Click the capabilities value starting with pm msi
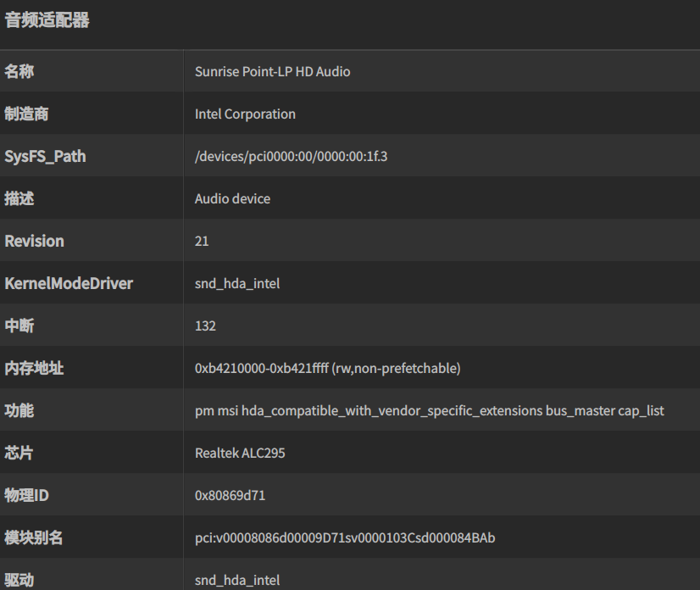700x590 pixels. (x=430, y=410)
